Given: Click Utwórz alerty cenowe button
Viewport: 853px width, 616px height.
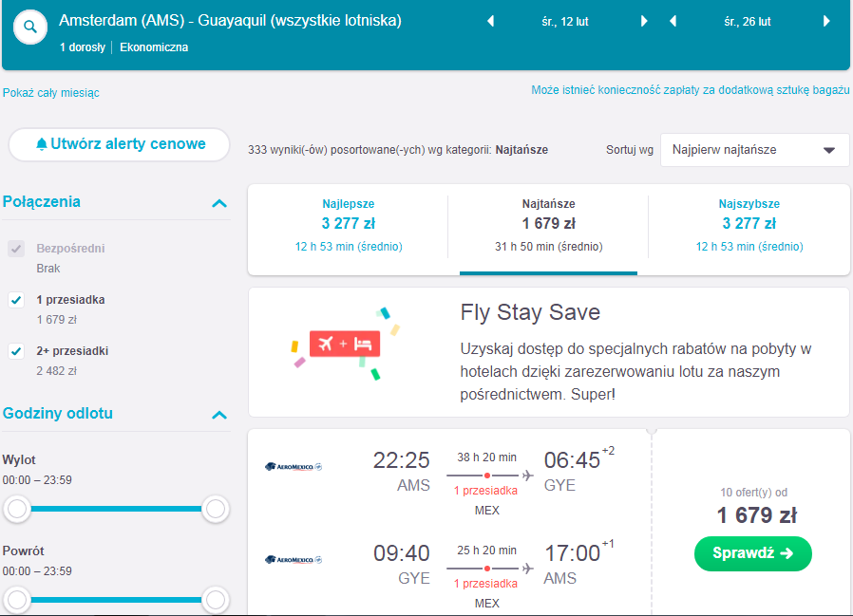Looking at the screenshot, I should [119, 144].
